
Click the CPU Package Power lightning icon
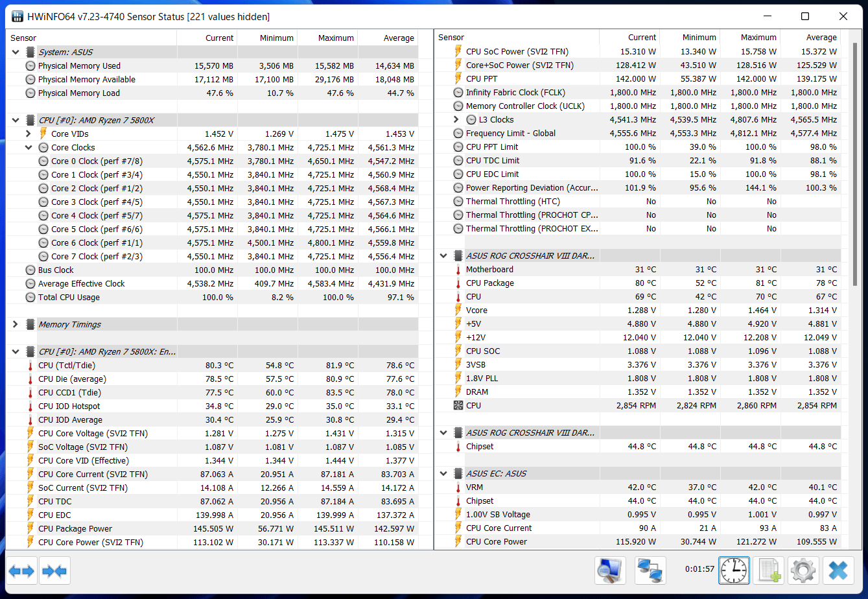pos(30,529)
